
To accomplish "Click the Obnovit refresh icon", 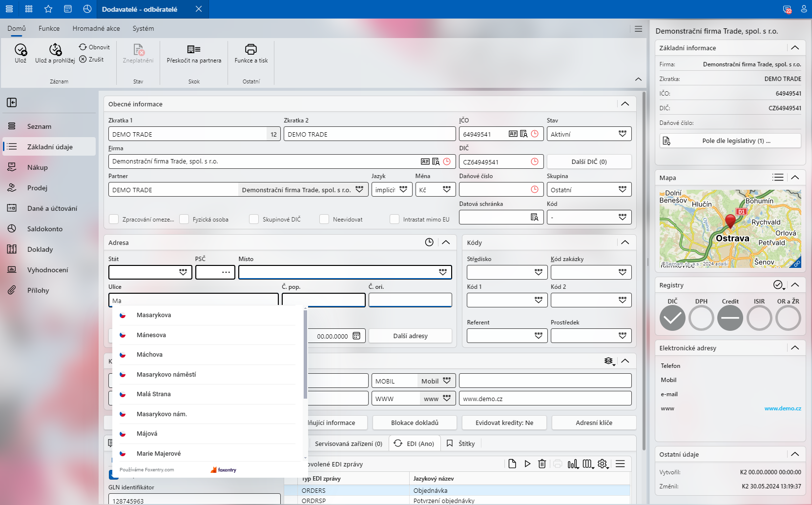I will tap(83, 47).
